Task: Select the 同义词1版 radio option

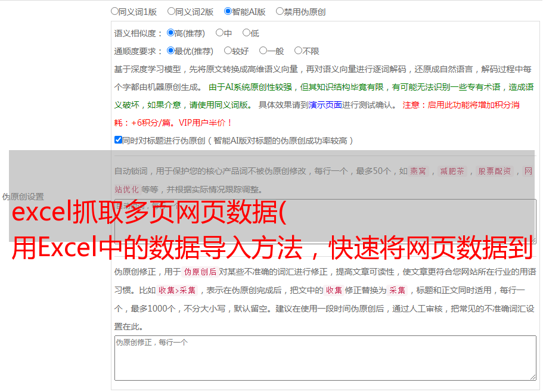Action: [x=114, y=11]
